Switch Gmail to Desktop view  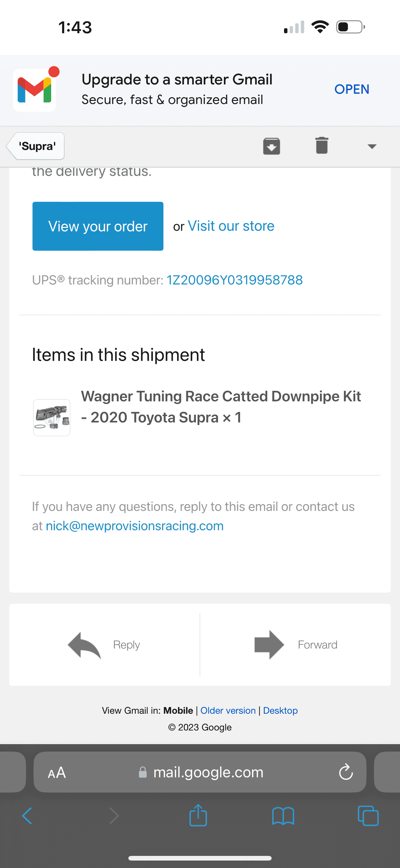[x=281, y=710]
